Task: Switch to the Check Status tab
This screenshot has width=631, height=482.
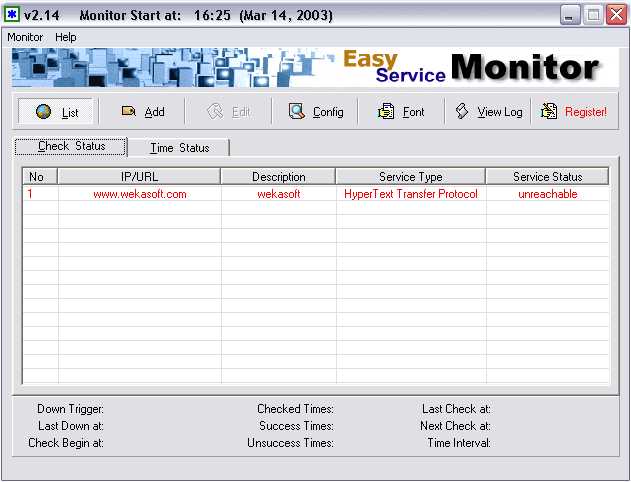Action: click(71, 146)
